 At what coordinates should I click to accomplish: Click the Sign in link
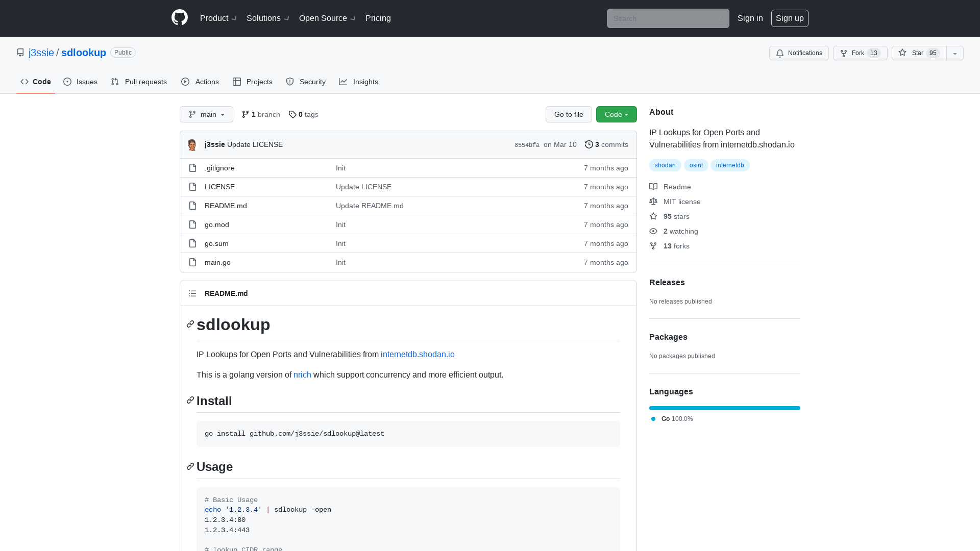[x=750, y=18]
